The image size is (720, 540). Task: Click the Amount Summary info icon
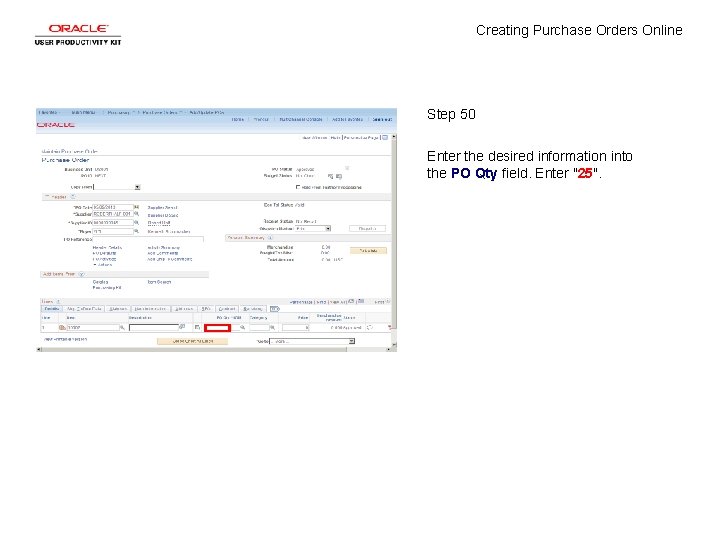click(x=270, y=238)
